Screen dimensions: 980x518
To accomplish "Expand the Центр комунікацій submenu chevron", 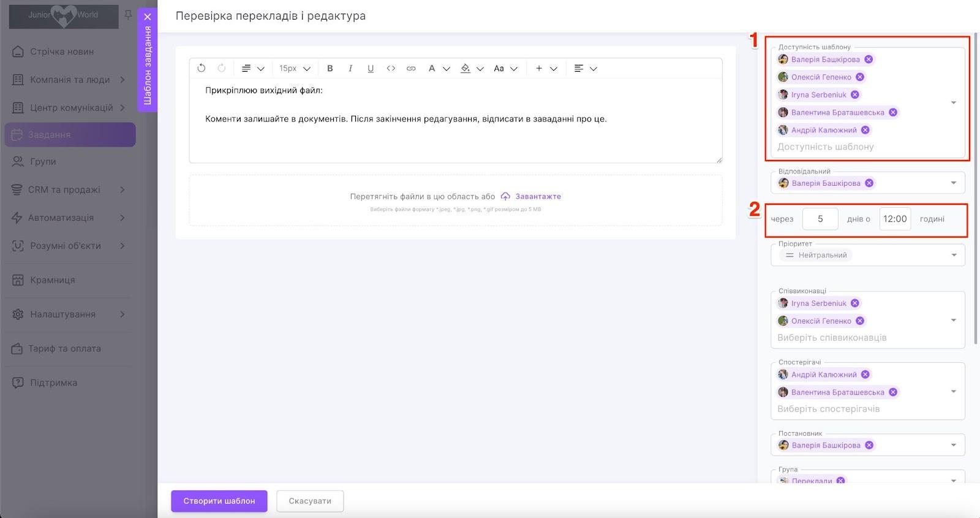I will pyautogui.click(x=123, y=108).
